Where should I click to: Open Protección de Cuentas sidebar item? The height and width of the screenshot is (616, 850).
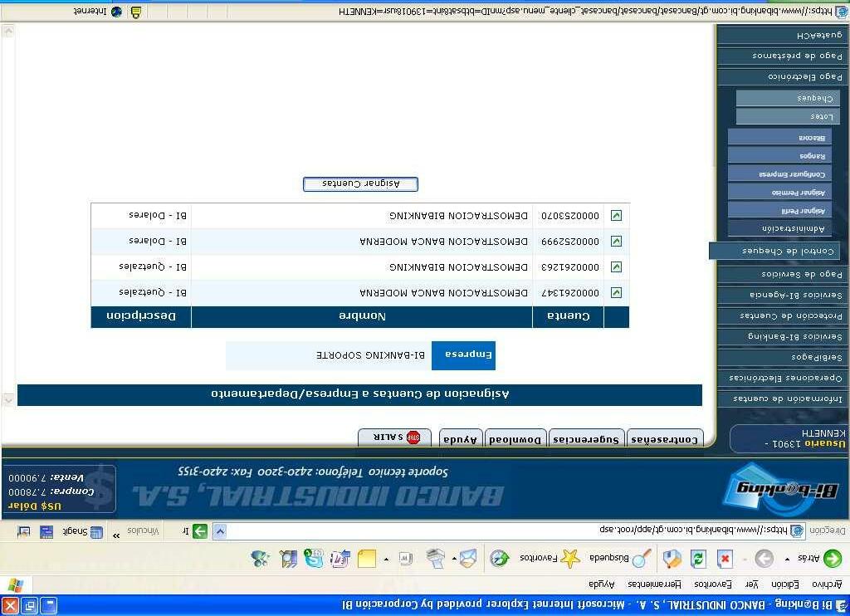click(x=781, y=315)
